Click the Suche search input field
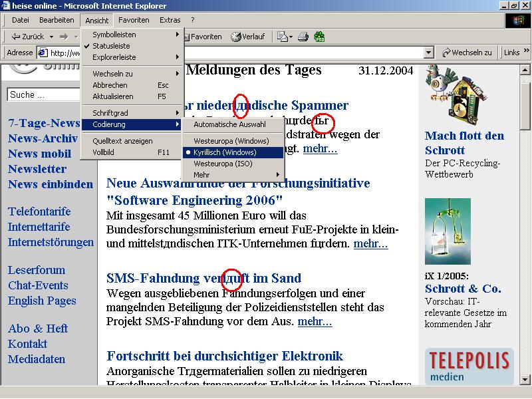Viewport: 532px width, 399px height. (43, 94)
